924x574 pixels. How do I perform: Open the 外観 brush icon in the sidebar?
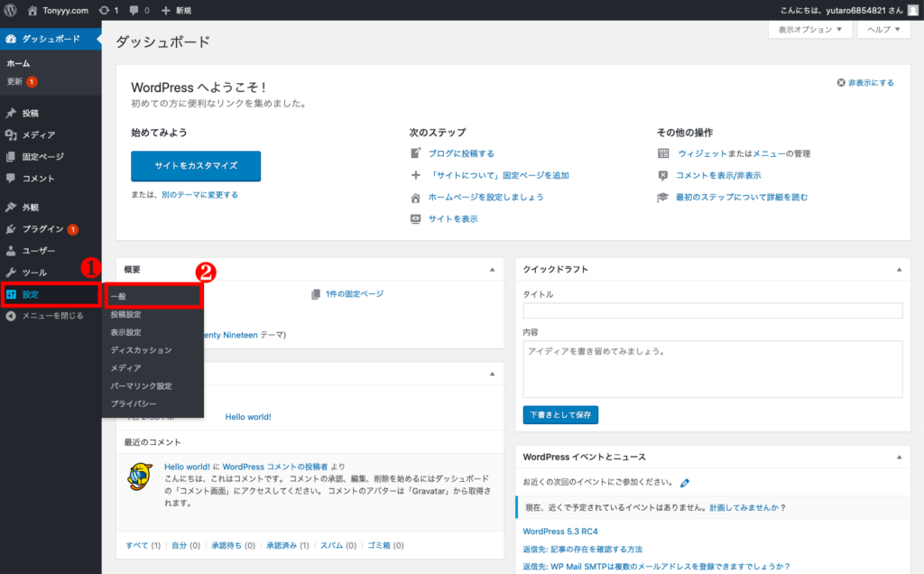pyautogui.click(x=11, y=208)
